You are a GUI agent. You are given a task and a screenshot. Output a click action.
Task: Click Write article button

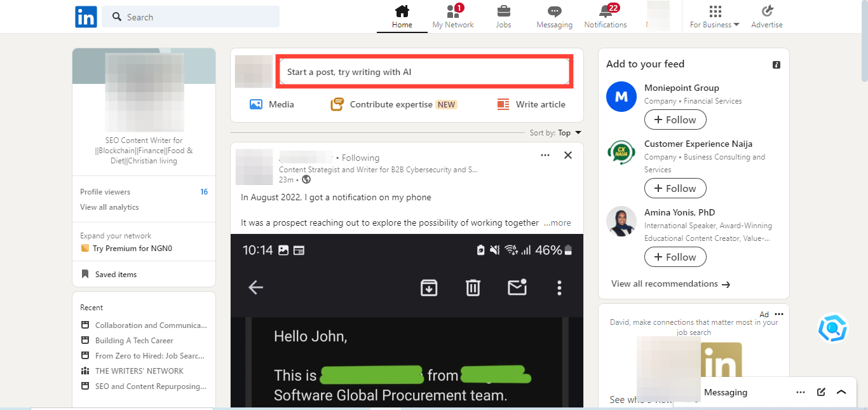pos(531,104)
